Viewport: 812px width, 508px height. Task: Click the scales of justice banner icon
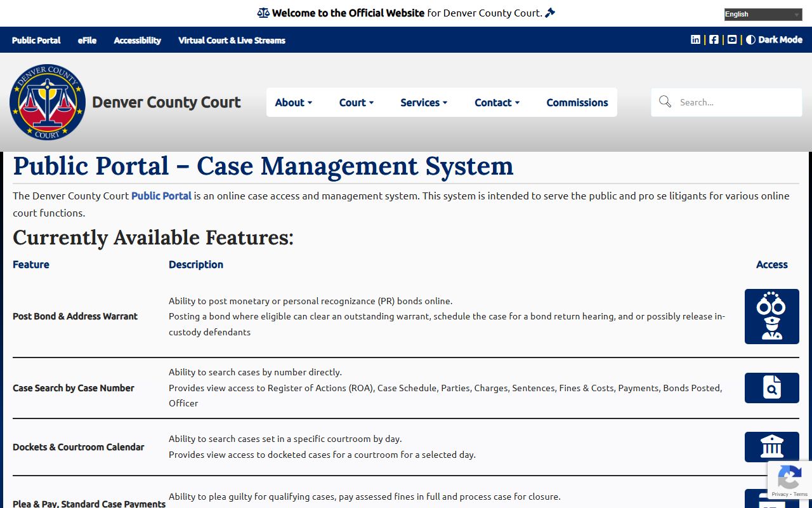pyautogui.click(x=263, y=13)
